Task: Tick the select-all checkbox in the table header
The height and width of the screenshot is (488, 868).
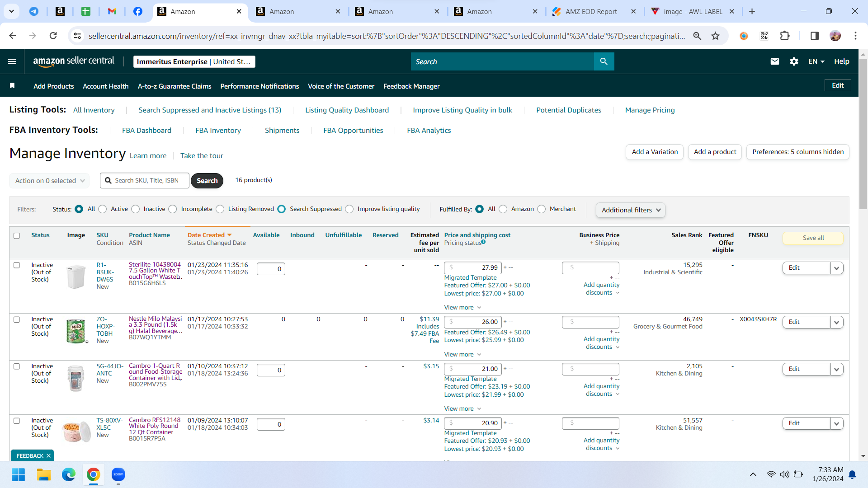Action: [x=17, y=235]
